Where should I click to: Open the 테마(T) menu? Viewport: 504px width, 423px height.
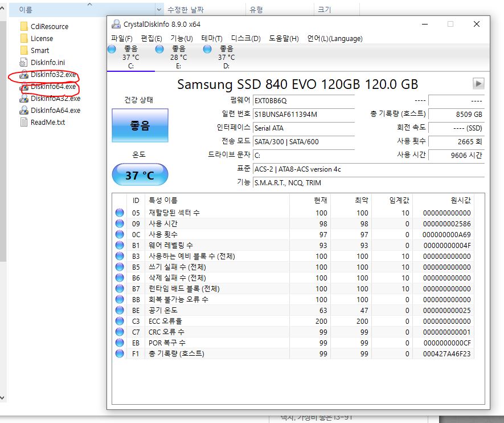click(212, 39)
